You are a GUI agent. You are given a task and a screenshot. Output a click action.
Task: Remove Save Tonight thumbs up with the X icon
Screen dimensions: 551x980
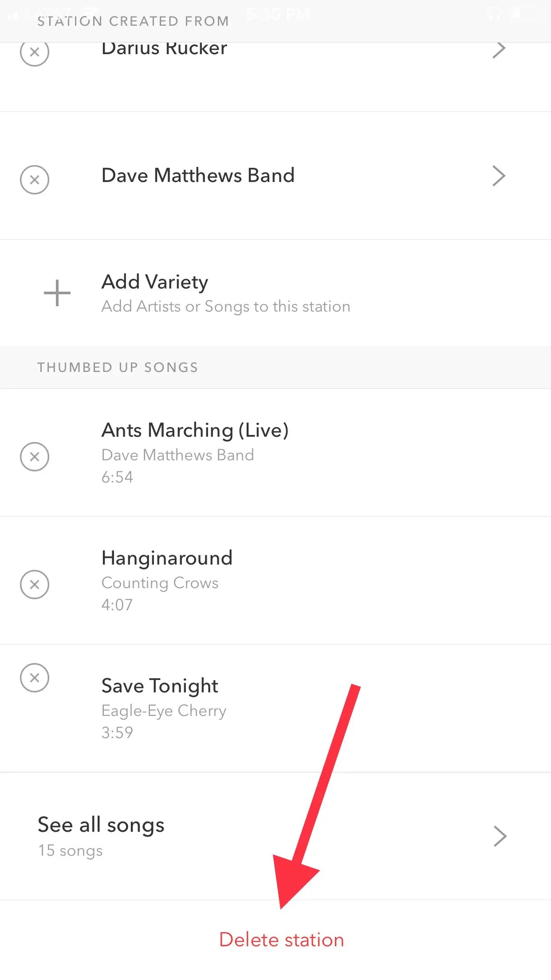35,678
